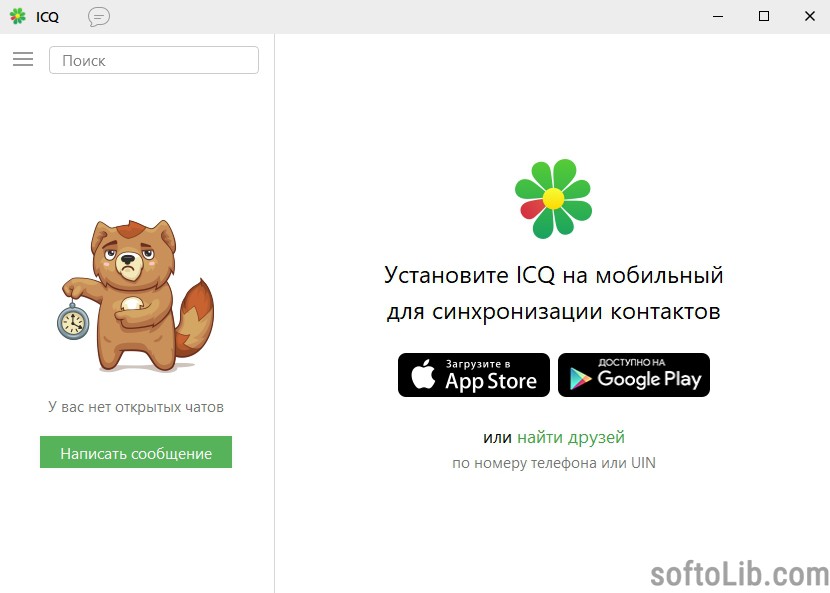The width and height of the screenshot is (830, 593).
Task: Follow the найти друзей link
Action: coord(571,437)
